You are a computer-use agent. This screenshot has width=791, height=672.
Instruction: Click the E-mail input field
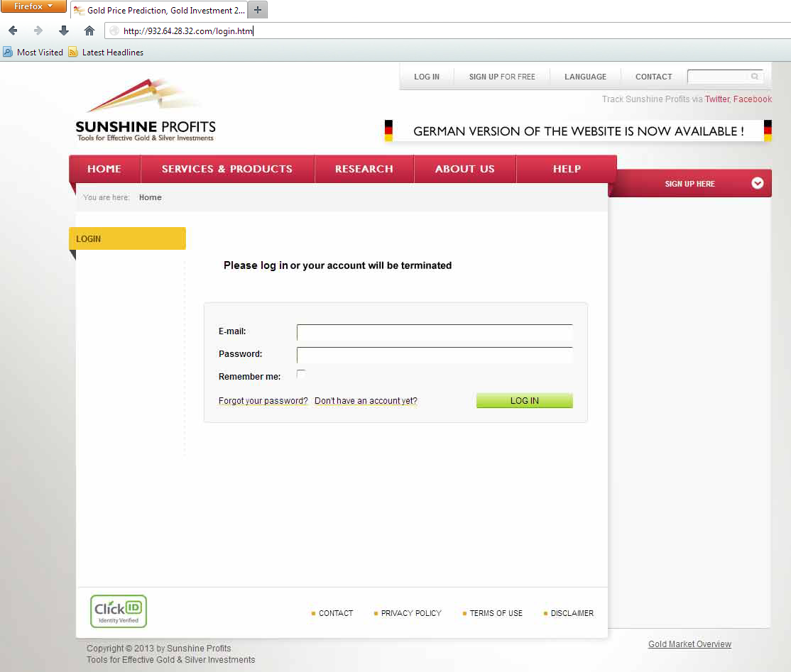tap(435, 332)
